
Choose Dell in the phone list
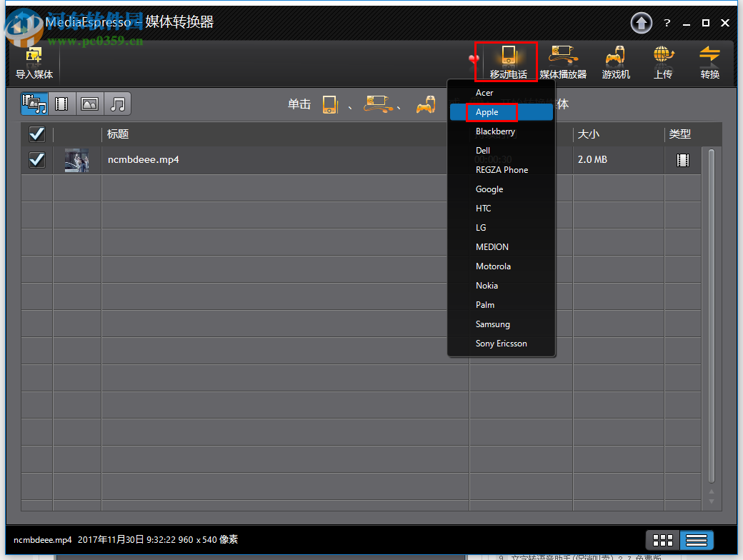502,151
